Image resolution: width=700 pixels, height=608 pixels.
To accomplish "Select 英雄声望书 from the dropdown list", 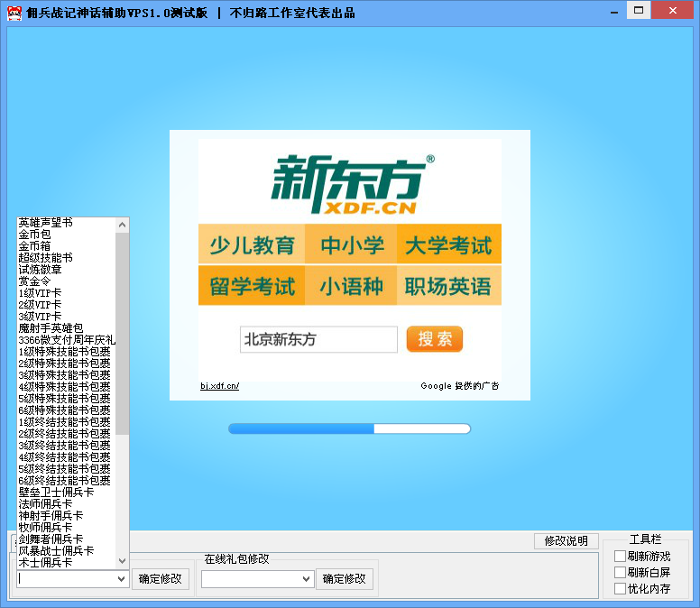I will pyautogui.click(x=66, y=222).
